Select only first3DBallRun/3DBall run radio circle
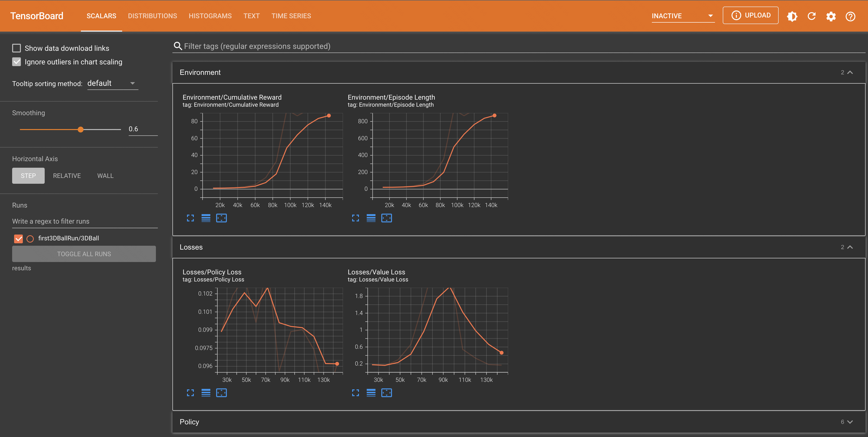Image resolution: width=868 pixels, height=437 pixels. tap(30, 239)
